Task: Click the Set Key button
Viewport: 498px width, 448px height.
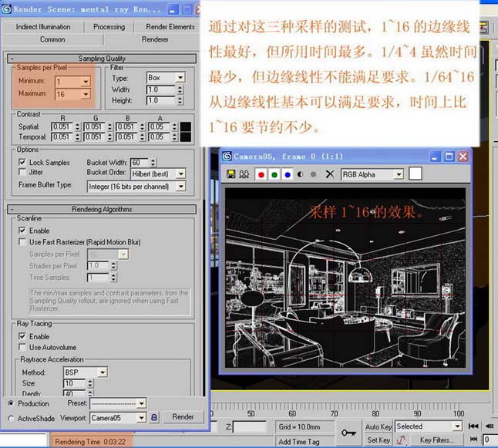Action: [379, 440]
